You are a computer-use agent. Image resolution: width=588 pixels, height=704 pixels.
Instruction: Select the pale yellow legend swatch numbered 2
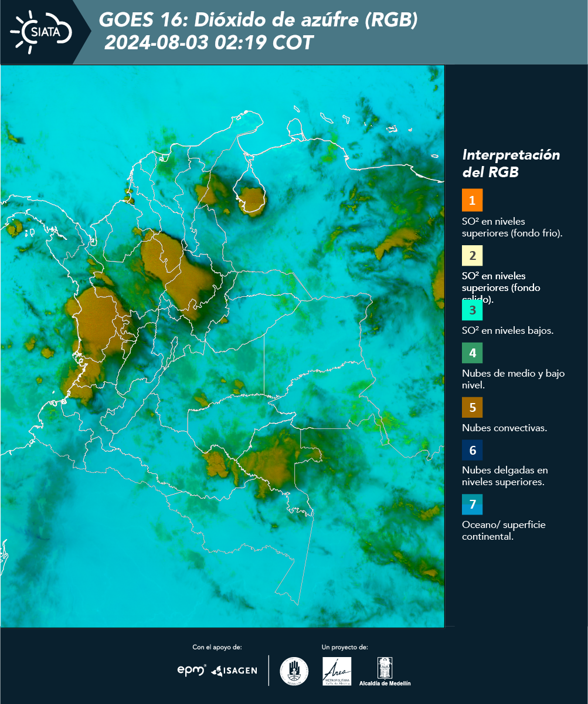point(472,256)
